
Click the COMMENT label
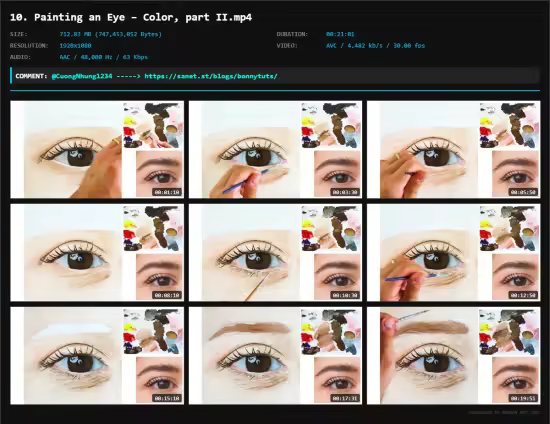[x=31, y=76]
